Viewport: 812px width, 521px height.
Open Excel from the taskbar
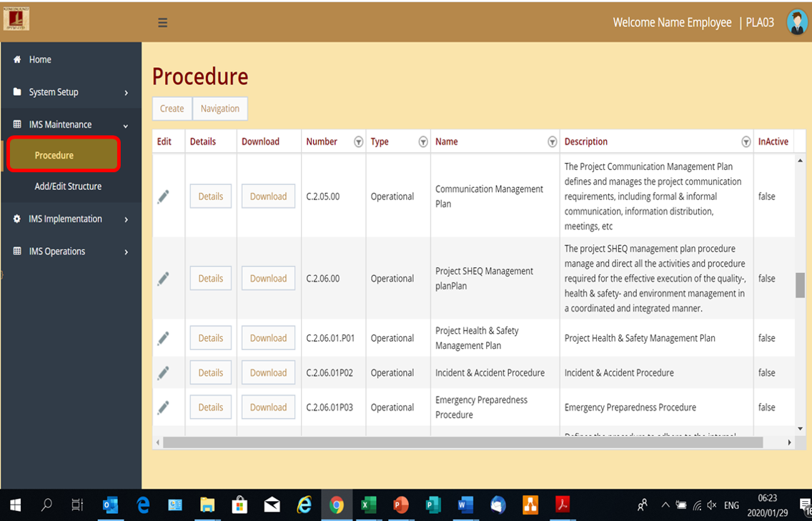coord(368,505)
